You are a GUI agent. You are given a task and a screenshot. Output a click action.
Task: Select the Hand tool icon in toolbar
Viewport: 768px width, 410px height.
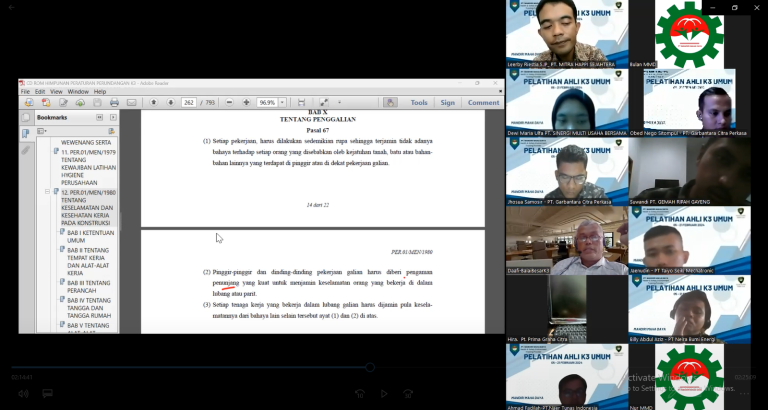(390, 102)
